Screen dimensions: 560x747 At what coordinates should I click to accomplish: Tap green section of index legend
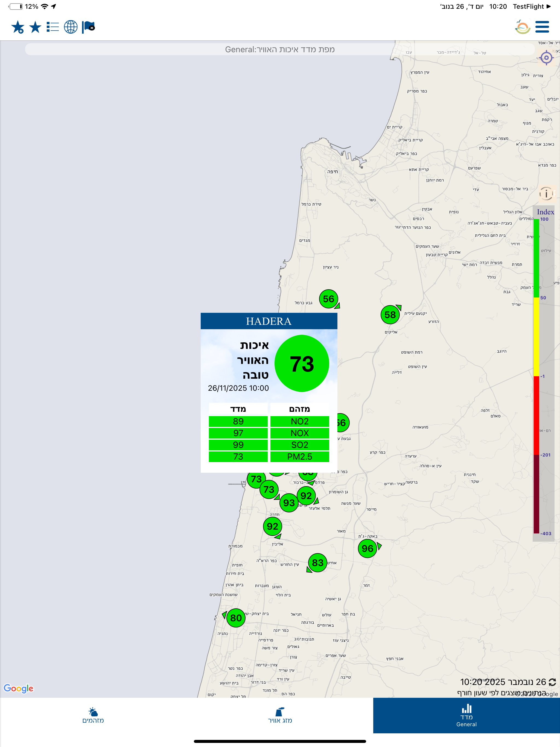tap(536, 258)
